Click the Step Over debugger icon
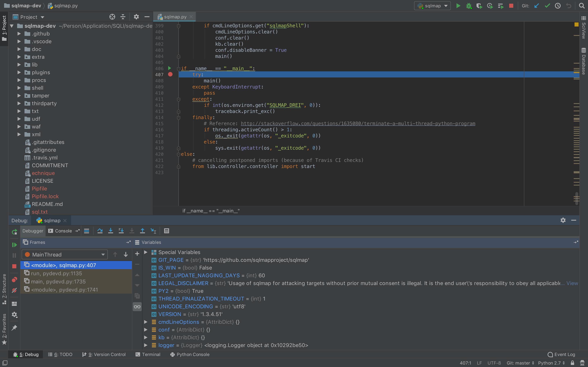588x367 pixels. pyautogui.click(x=100, y=231)
